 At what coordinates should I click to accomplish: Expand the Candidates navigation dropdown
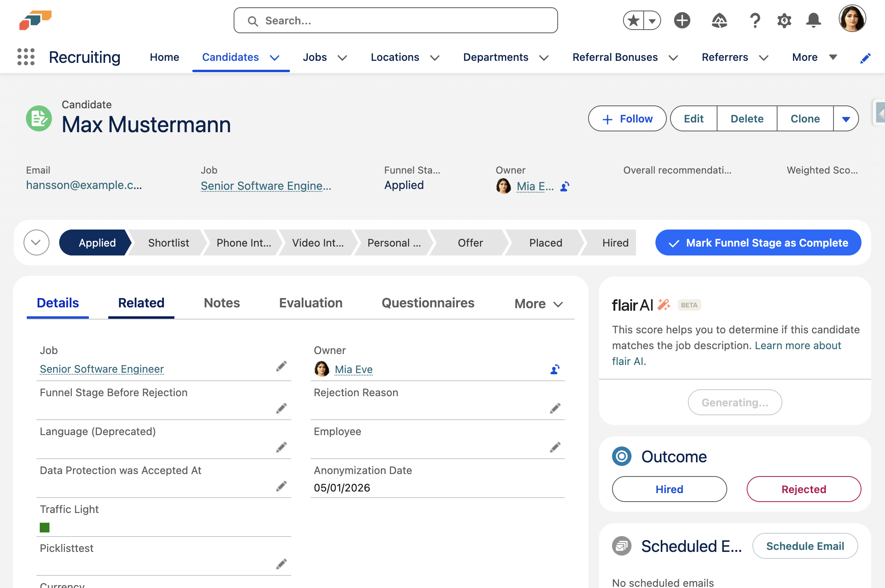coord(275,58)
